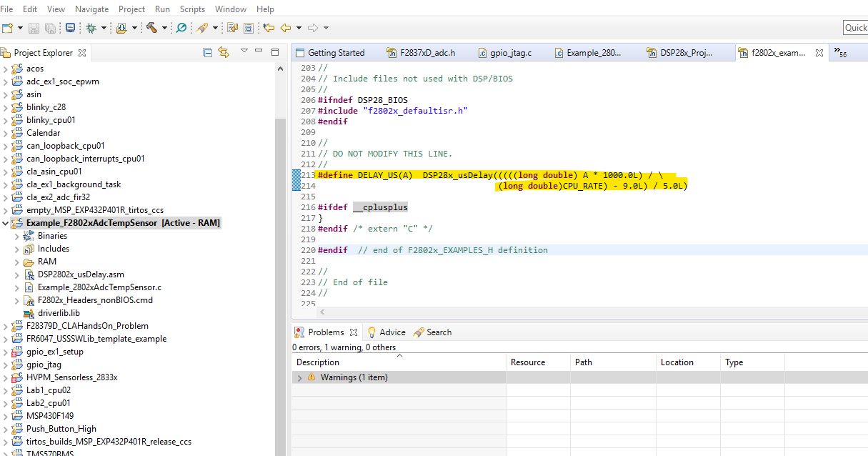Open the Build hammer dropdown arrow
The width and height of the screenshot is (868, 456).
click(164, 28)
